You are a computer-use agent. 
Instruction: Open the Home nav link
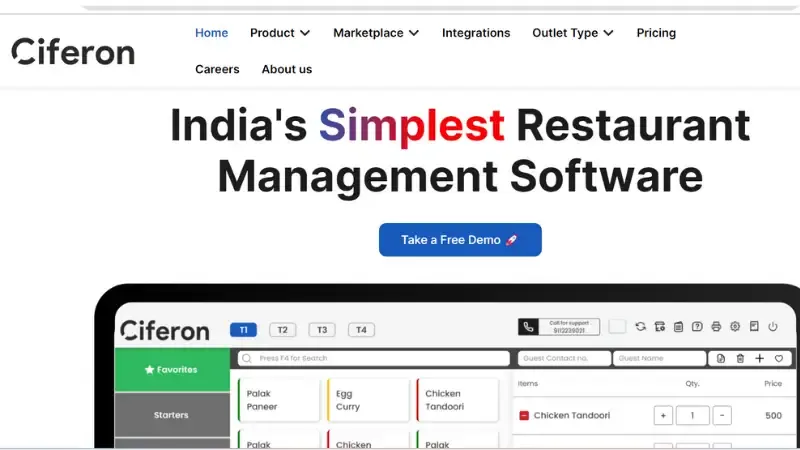tap(211, 33)
